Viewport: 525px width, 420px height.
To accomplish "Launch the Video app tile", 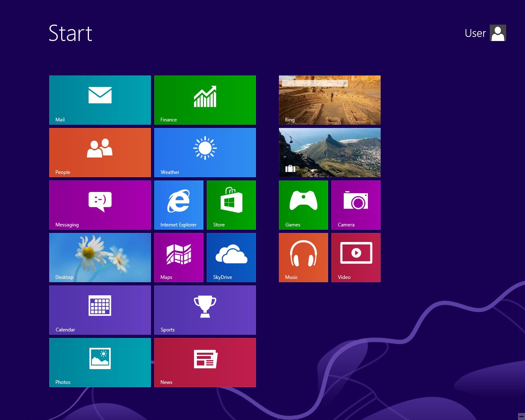I will (x=356, y=258).
